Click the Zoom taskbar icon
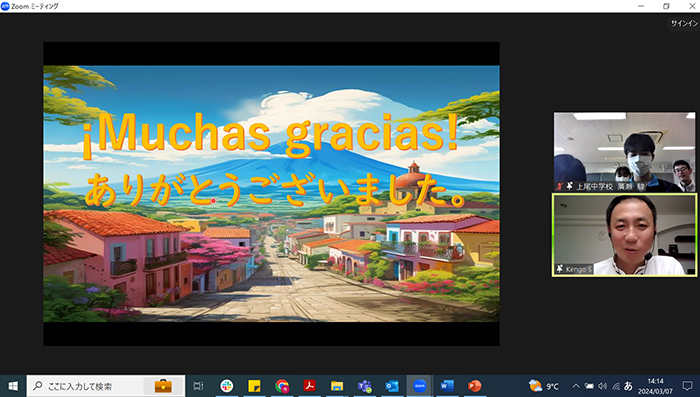Viewport: 700px width, 397px height. [420, 386]
